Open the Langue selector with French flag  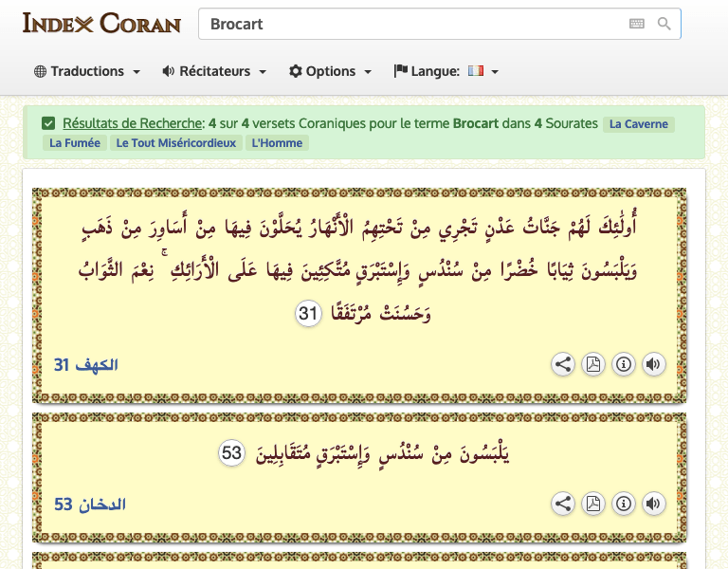click(446, 71)
